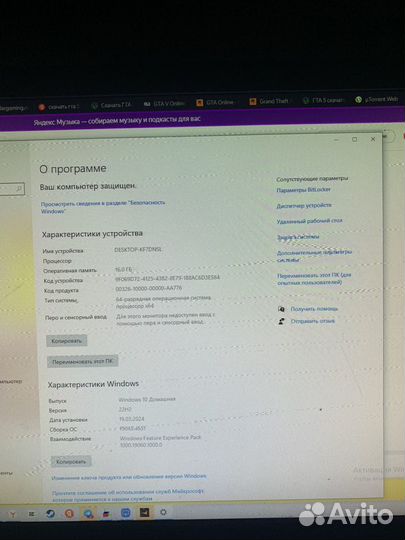Click the search magnifier in the settings sidebar

(19, 188)
